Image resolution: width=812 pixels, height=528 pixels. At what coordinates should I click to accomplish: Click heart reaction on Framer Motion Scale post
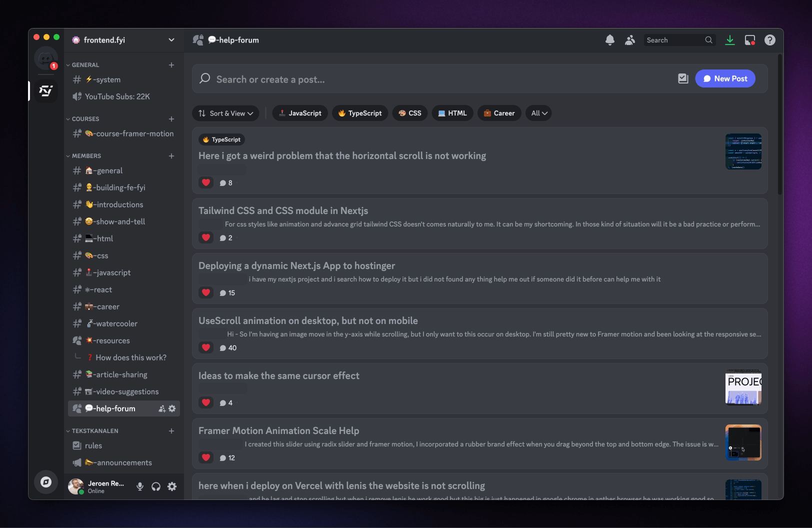coord(206,457)
